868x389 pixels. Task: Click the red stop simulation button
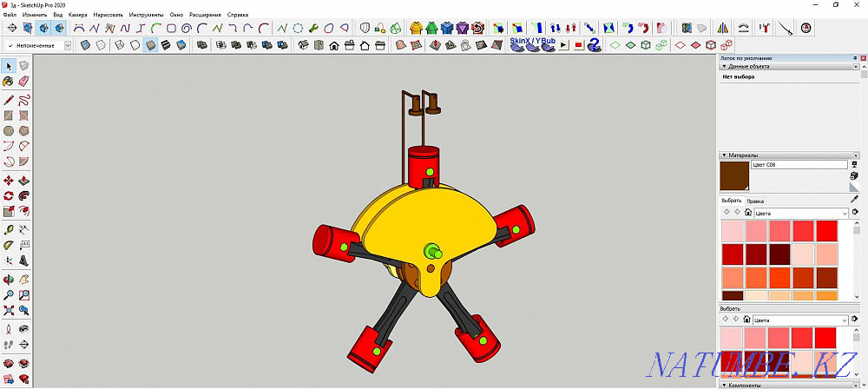point(578,45)
